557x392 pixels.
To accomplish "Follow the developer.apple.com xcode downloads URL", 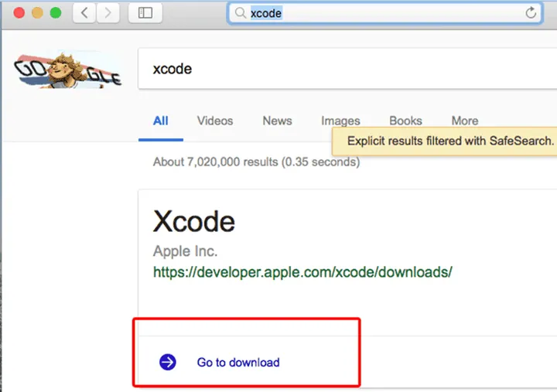I will point(302,272).
